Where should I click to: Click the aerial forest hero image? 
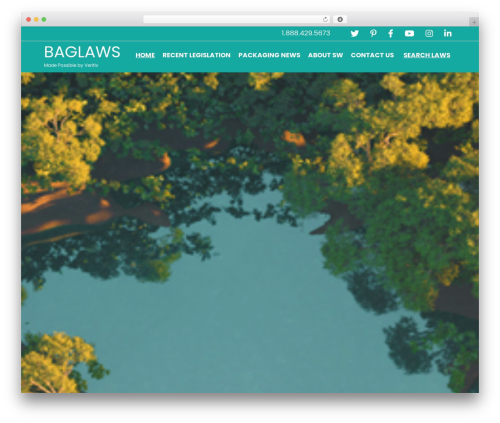tap(250, 232)
